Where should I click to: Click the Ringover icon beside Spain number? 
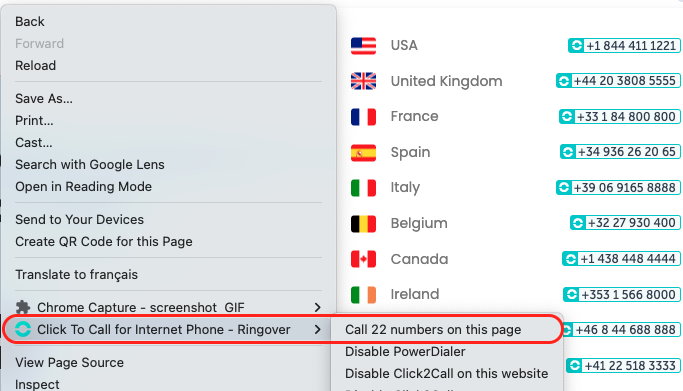pos(568,152)
